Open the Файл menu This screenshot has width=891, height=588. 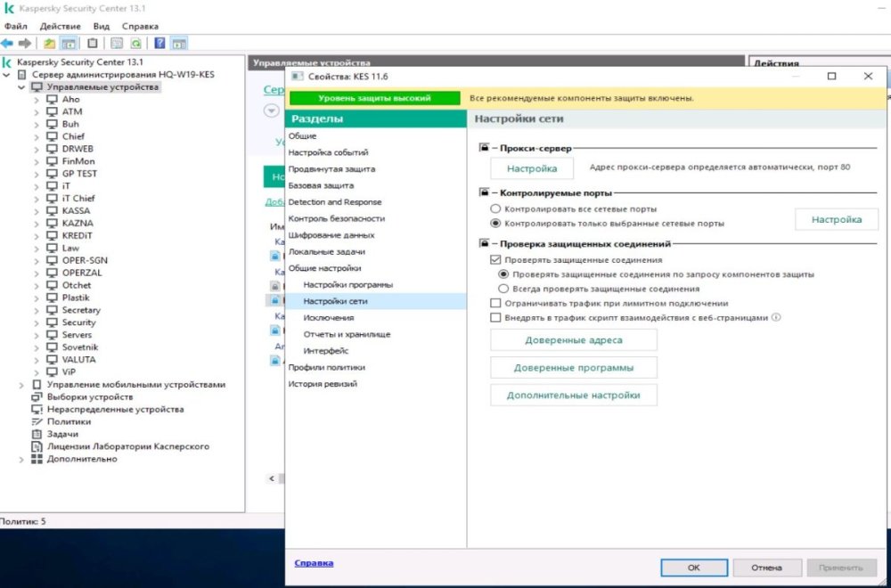[x=15, y=26]
